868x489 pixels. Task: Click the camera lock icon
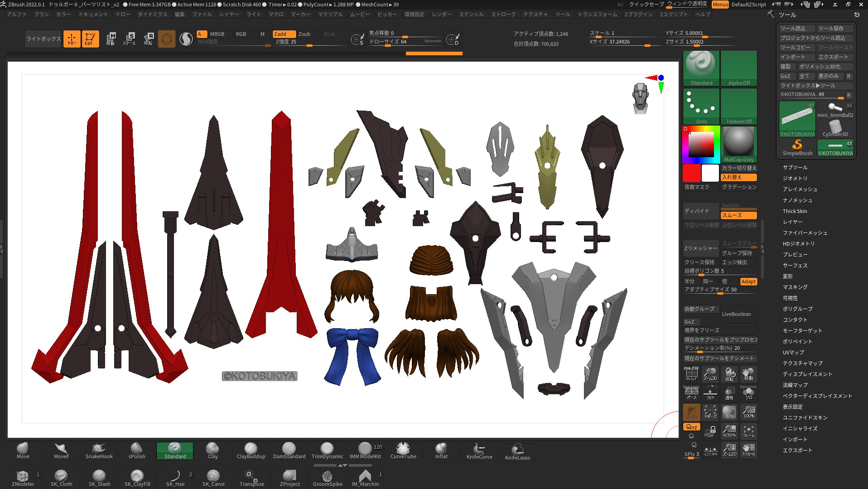pos(710,431)
